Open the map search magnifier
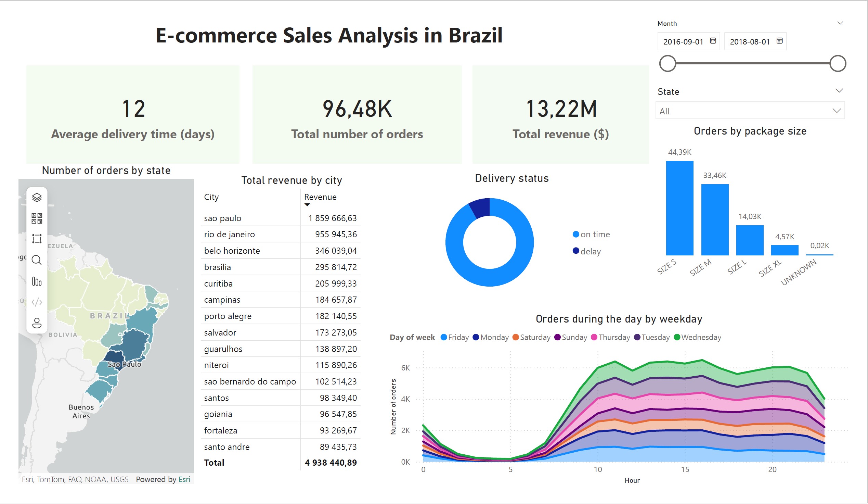 coord(37,260)
